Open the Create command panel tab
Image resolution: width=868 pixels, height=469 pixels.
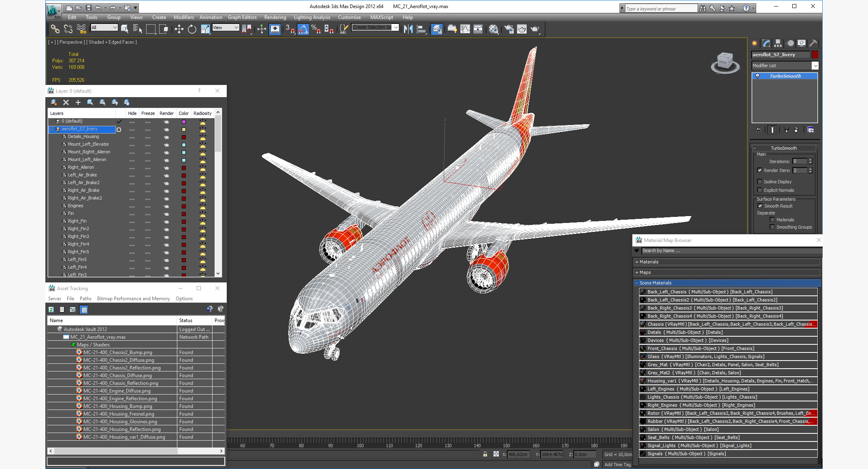(755, 43)
